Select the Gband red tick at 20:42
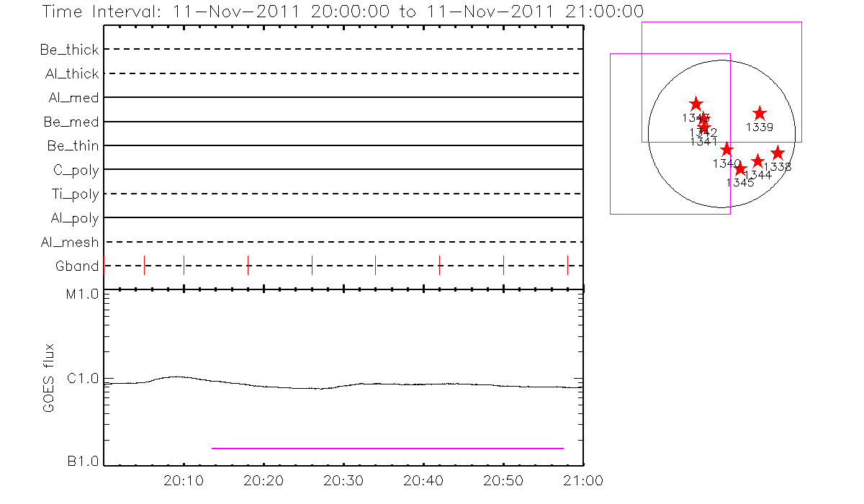This screenshot has height=504, width=864. pyautogui.click(x=439, y=265)
